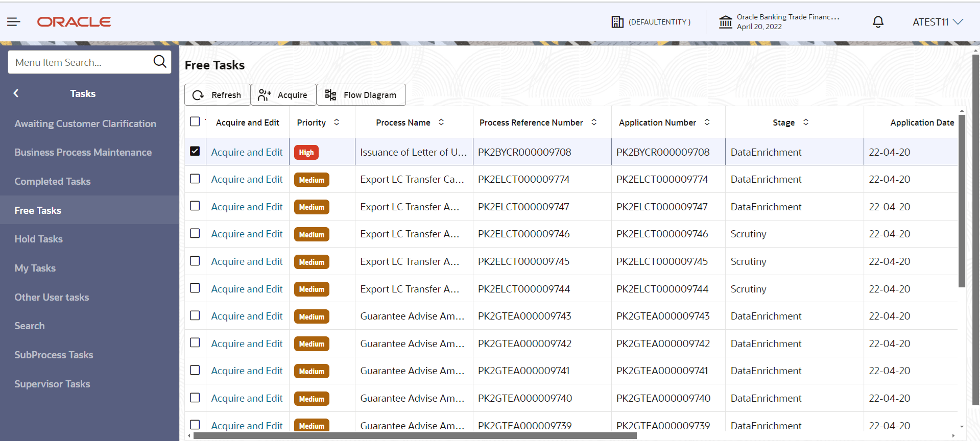Click process name 'Issuance of Letter of U…'

point(414,152)
